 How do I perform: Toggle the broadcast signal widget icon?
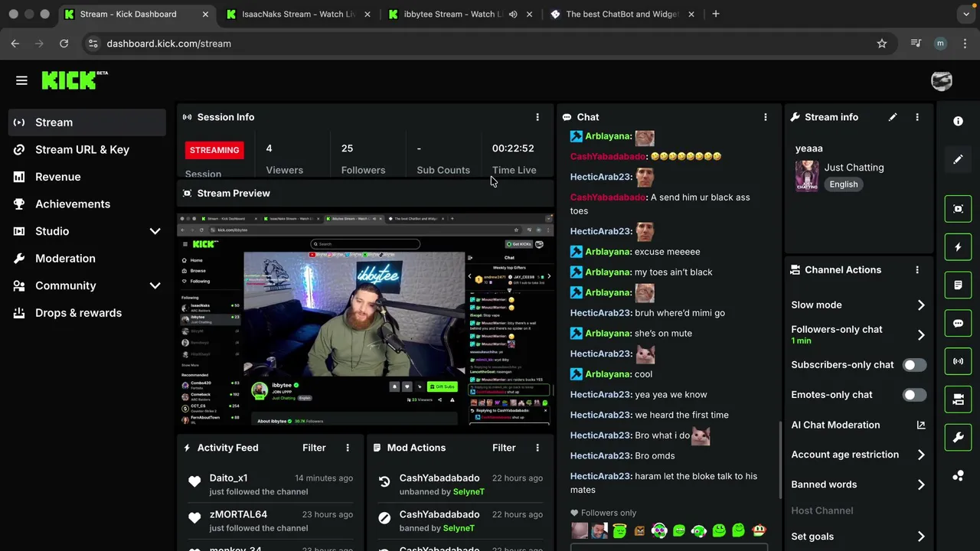click(958, 361)
